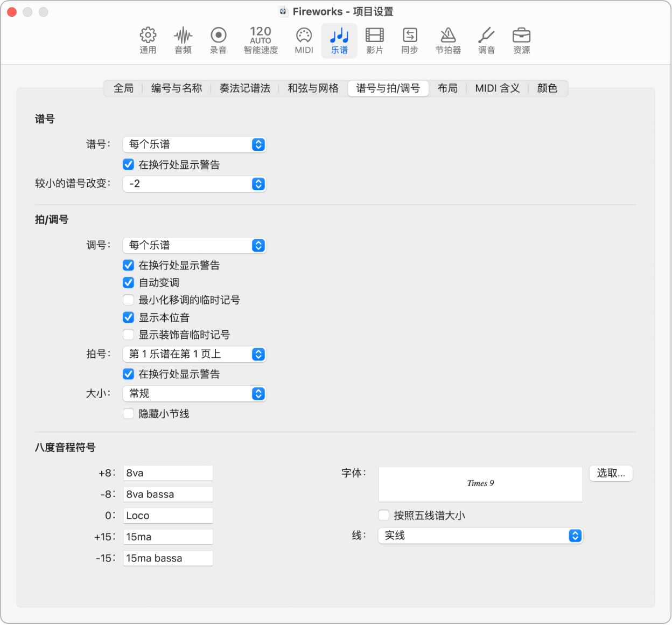Click the 选取 font button

[611, 473]
